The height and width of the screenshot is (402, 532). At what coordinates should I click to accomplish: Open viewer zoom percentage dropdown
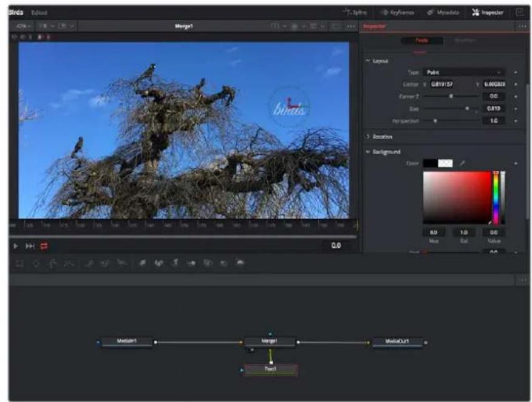click(24, 26)
